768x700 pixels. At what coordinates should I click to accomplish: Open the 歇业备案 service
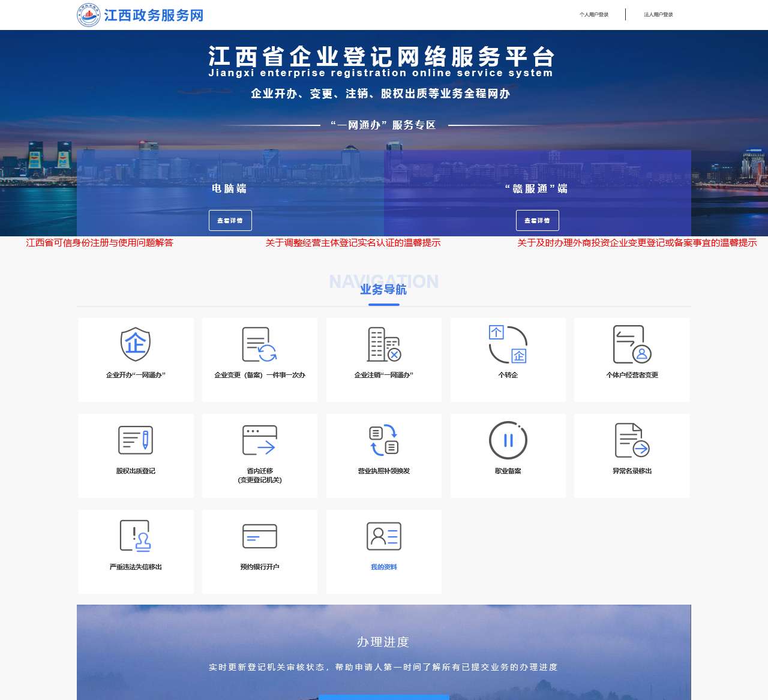(x=508, y=455)
